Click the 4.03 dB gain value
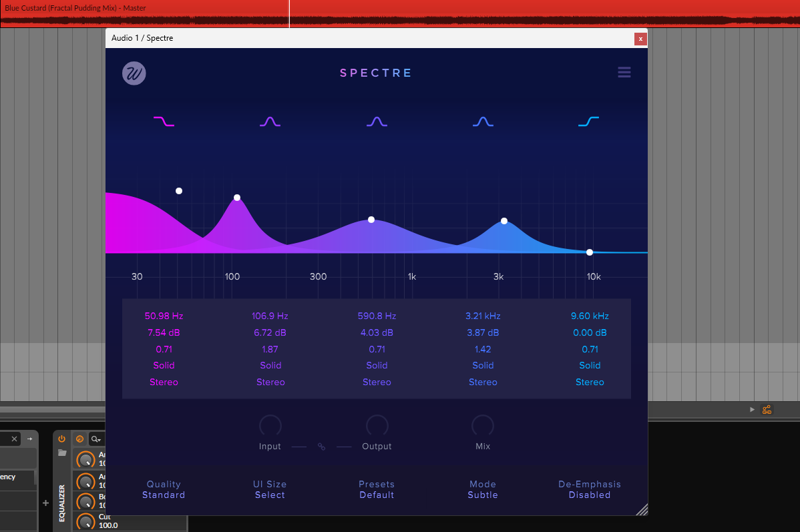The image size is (800, 532). tap(377, 332)
